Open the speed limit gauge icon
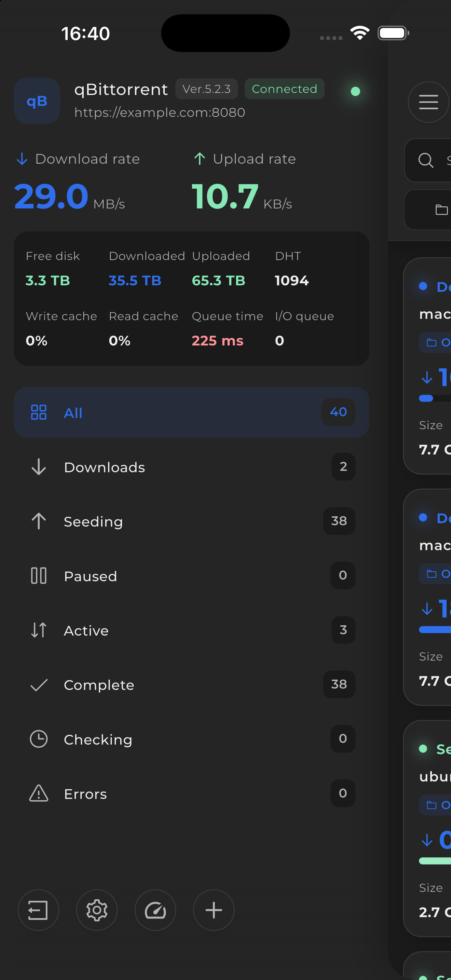The image size is (451, 980). tap(155, 910)
